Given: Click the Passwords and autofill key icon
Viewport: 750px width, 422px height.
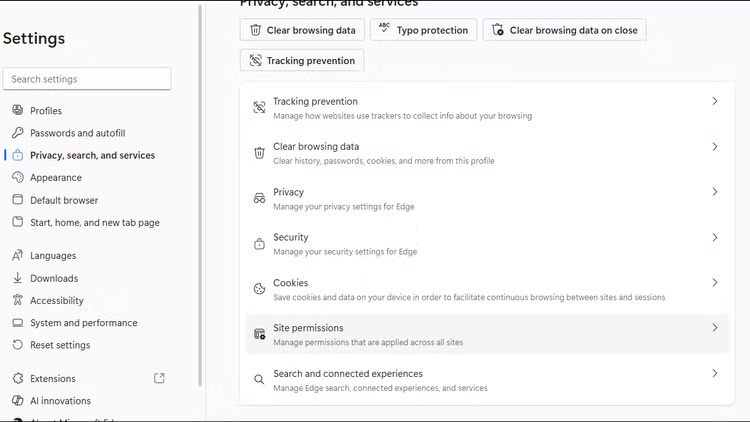Looking at the screenshot, I should click(x=17, y=133).
